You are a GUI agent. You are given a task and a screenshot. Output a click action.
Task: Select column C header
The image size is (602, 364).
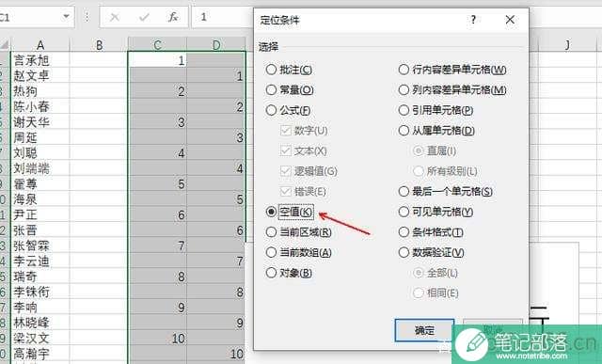(157, 44)
